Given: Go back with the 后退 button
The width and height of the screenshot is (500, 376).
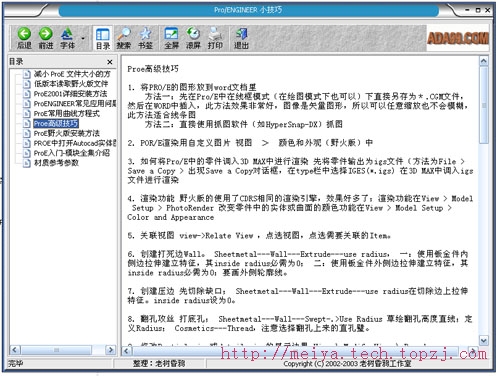Looking at the screenshot, I should pos(24,38).
